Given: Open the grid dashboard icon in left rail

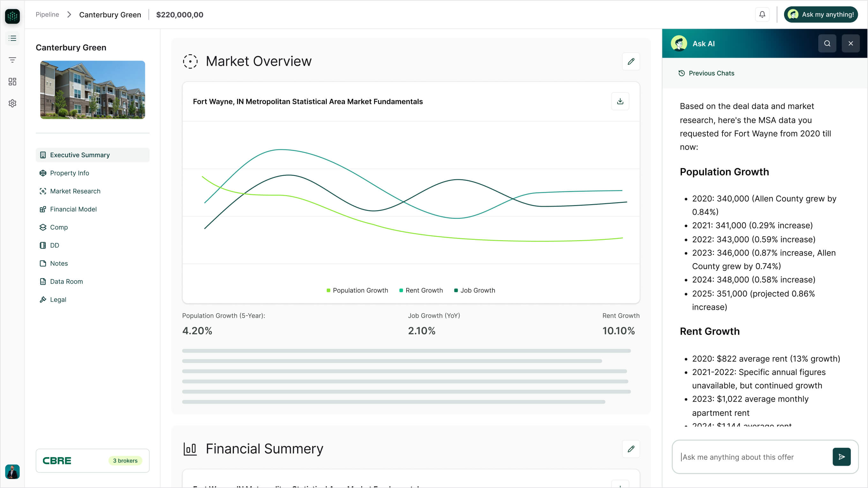Looking at the screenshot, I should [12, 82].
